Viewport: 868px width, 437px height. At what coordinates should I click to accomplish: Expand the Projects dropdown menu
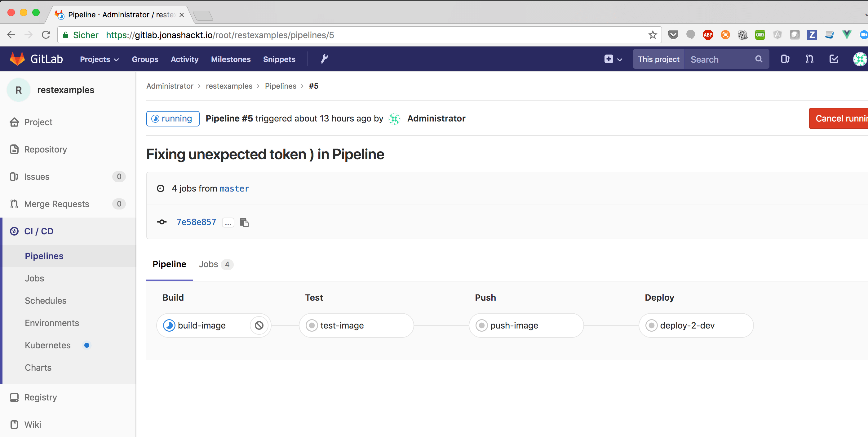coord(99,59)
